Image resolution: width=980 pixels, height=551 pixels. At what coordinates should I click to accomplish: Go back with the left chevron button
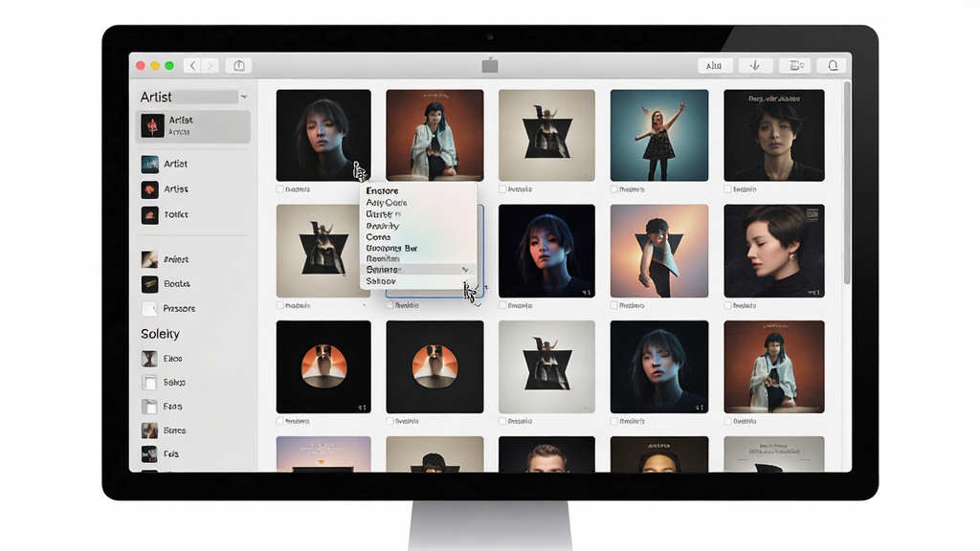(192, 66)
